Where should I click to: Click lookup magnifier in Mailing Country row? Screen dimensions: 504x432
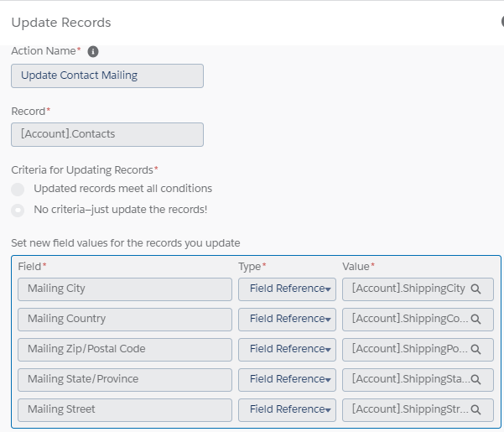click(x=475, y=320)
